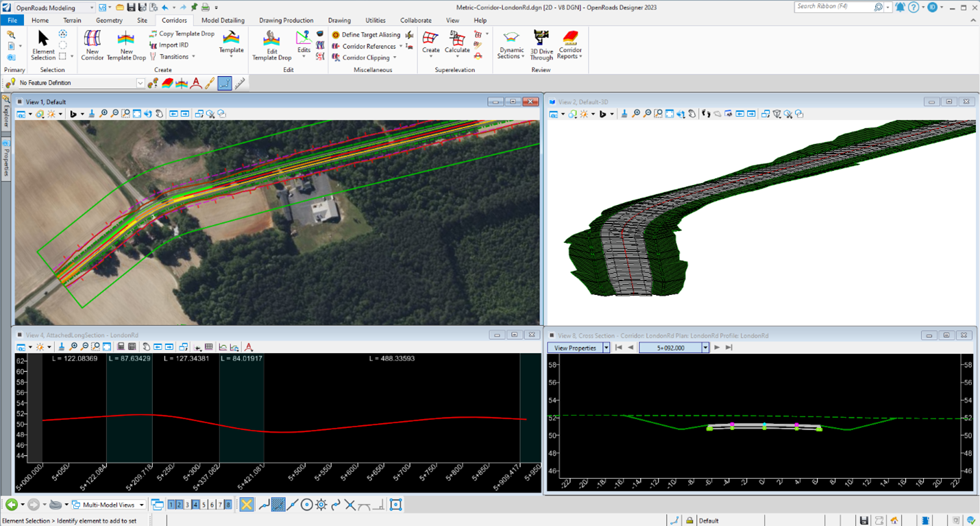Click the Save Settings disk icon in status bar
Viewport: 980px width, 526px height.
click(865, 521)
